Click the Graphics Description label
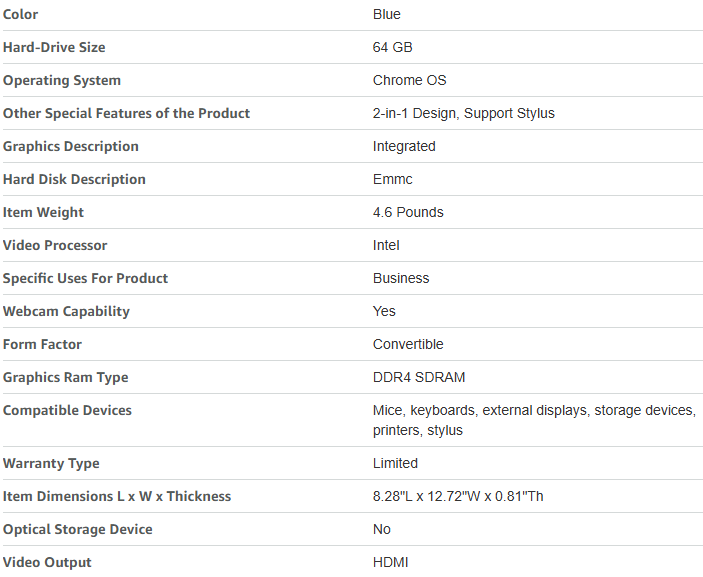 (x=71, y=147)
